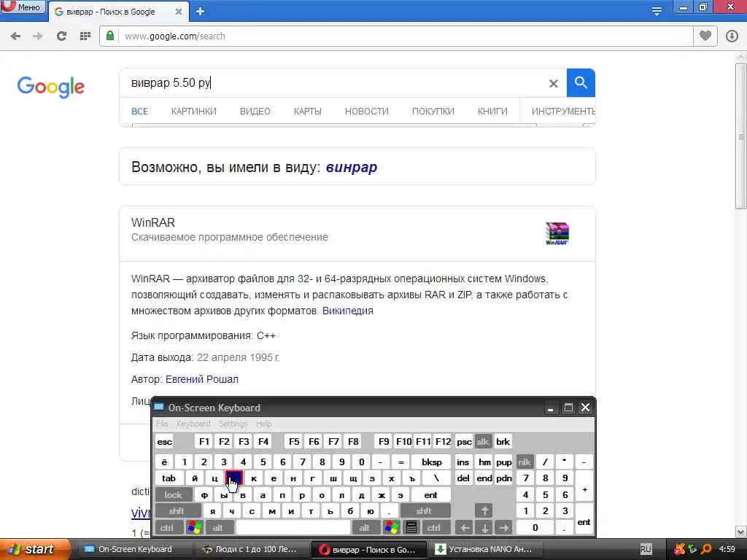Click the RU language indicator in the tray
The image size is (747, 560).
pos(646,550)
